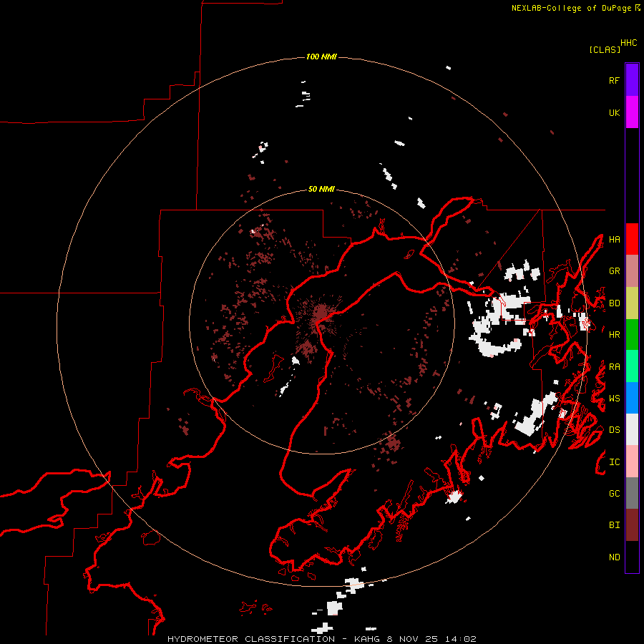This screenshot has height=644, width=644.
Task: Click the GC gray legend swatch
Action: pos(632,493)
